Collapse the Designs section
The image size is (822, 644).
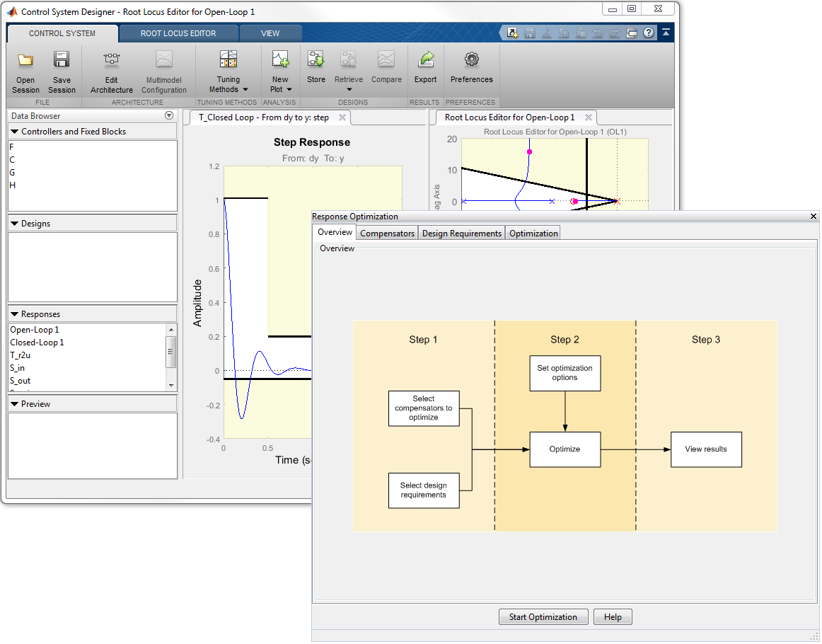(15, 224)
